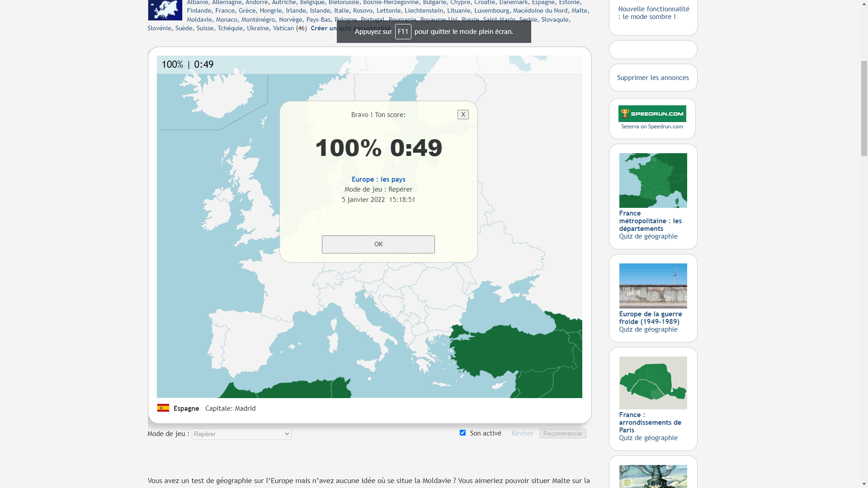Screen dimensions: 868x488
Task: Open the France departments map thumbnail
Action: (653, 180)
